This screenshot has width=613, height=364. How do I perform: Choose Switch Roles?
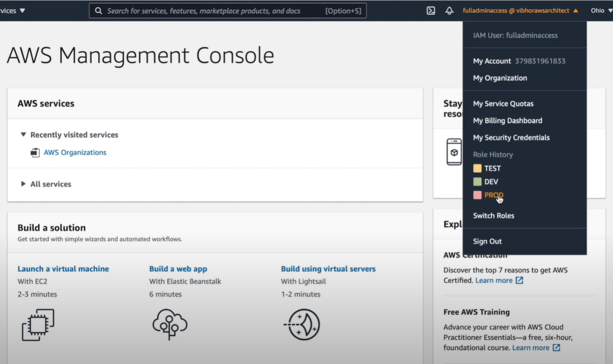(494, 216)
